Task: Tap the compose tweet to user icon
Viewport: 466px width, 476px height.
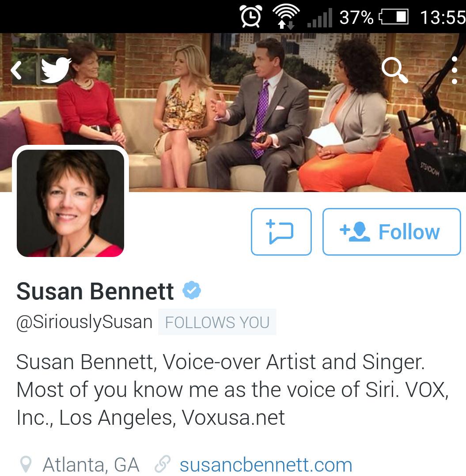Action: tap(281, 232)
